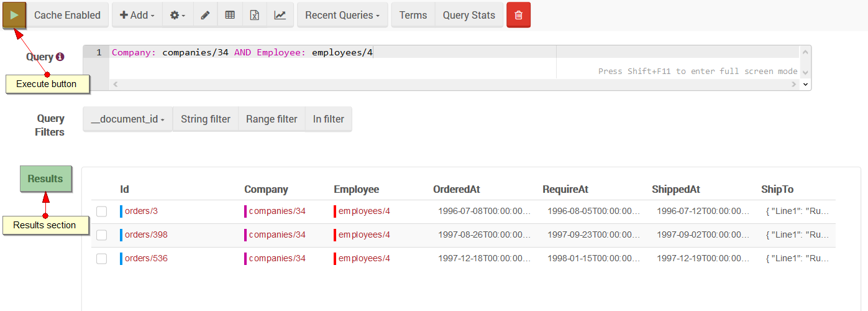Sort by the Company column header

tap(266, 190)
